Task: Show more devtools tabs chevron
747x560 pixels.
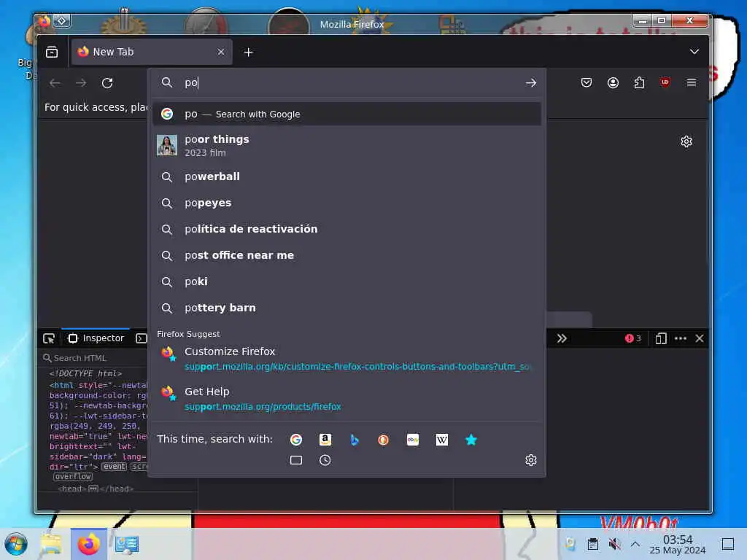Action: coord(562,338)
